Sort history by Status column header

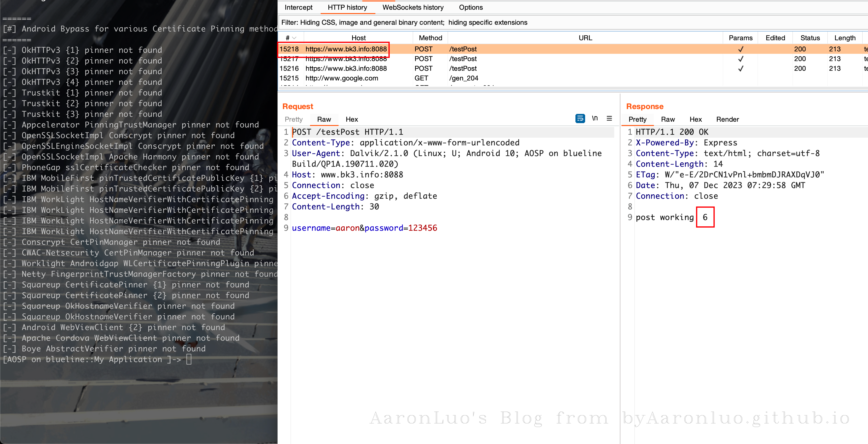[810, 38]
